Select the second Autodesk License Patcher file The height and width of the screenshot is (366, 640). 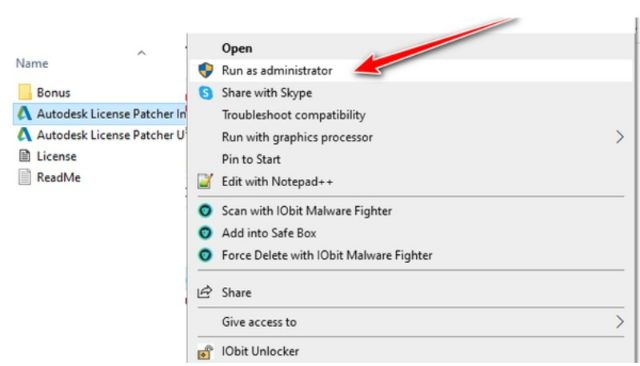[100, 135]
